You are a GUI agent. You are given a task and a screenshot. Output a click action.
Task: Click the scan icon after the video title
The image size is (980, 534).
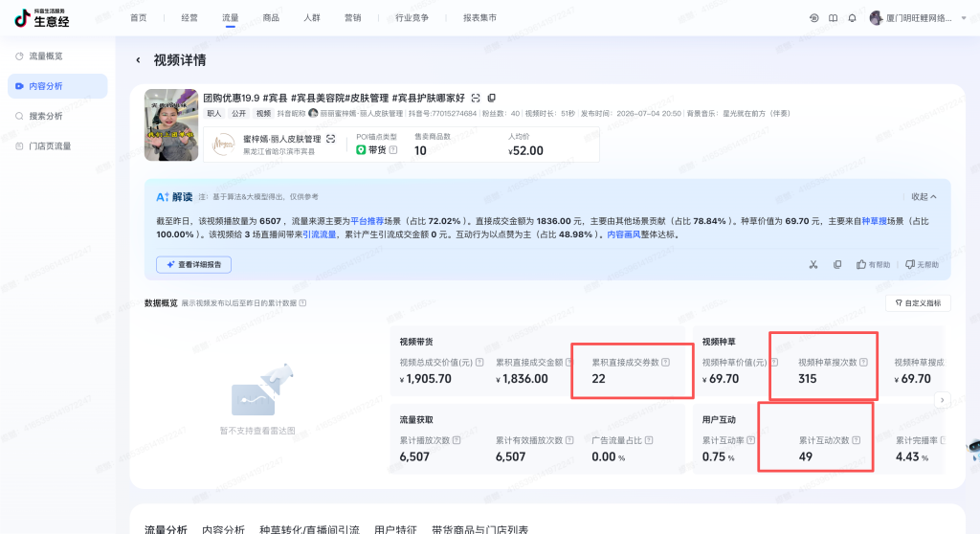[x=476, y=99]
